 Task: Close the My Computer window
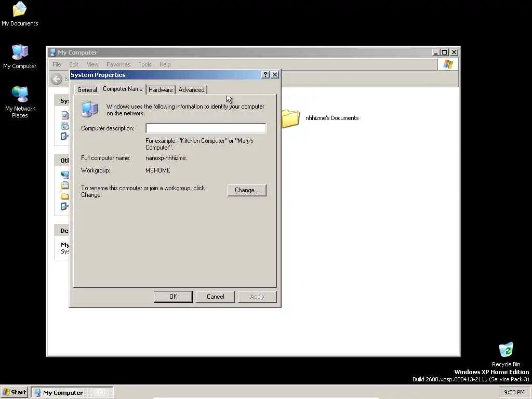pos(454,52)
